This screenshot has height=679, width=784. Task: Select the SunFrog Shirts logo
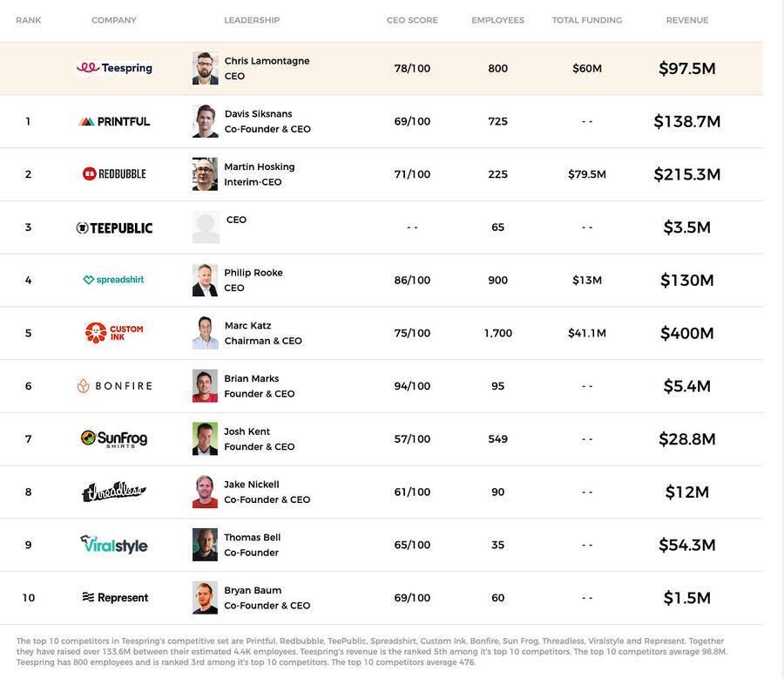point(114,439)
